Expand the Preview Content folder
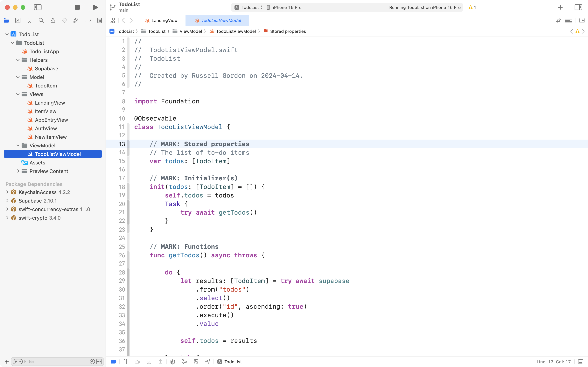Image resolution: width=588 pixels, height=367 pixels. tap(18, 171)
